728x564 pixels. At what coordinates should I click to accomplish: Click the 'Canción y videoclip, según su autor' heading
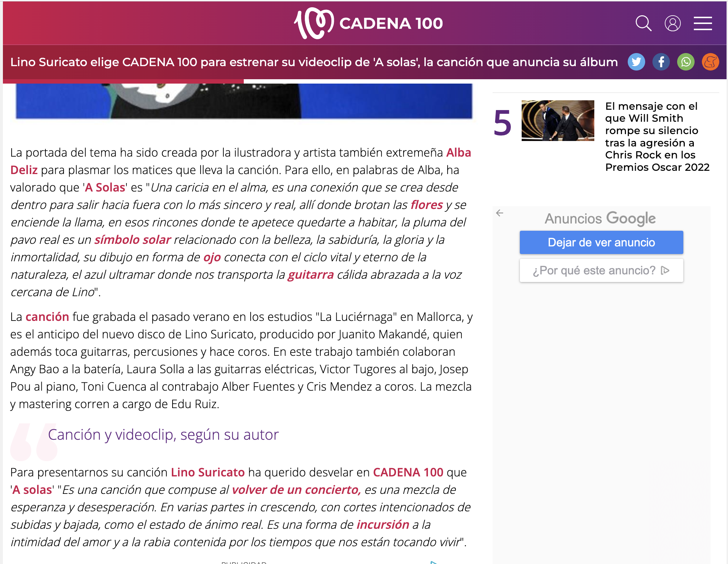(x=163, y=435)
